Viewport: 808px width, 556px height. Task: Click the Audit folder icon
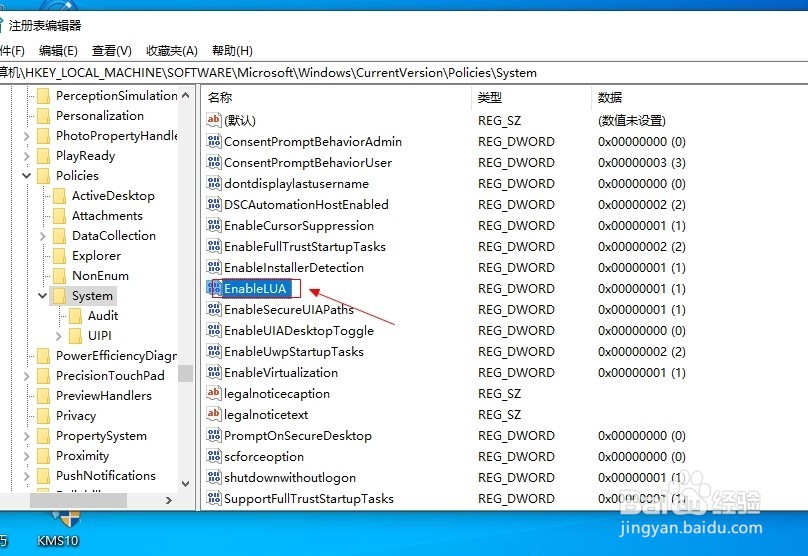76,315
